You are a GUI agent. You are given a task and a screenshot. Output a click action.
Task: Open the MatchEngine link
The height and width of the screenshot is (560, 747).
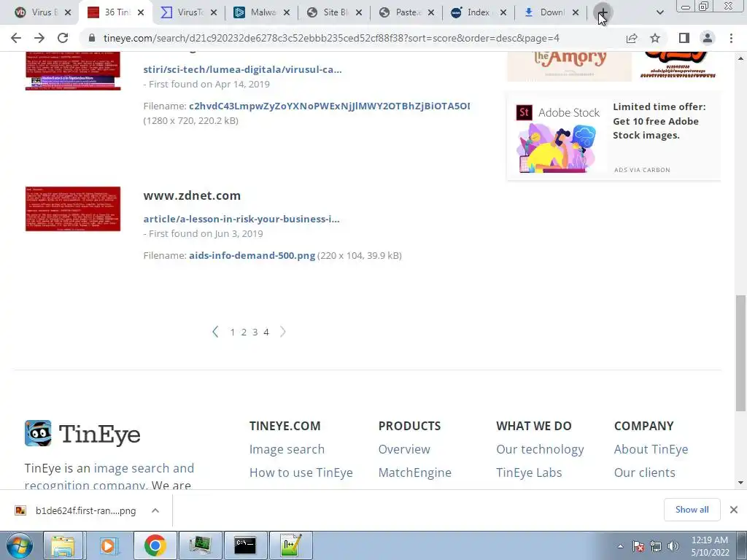[x=415, y=472]
